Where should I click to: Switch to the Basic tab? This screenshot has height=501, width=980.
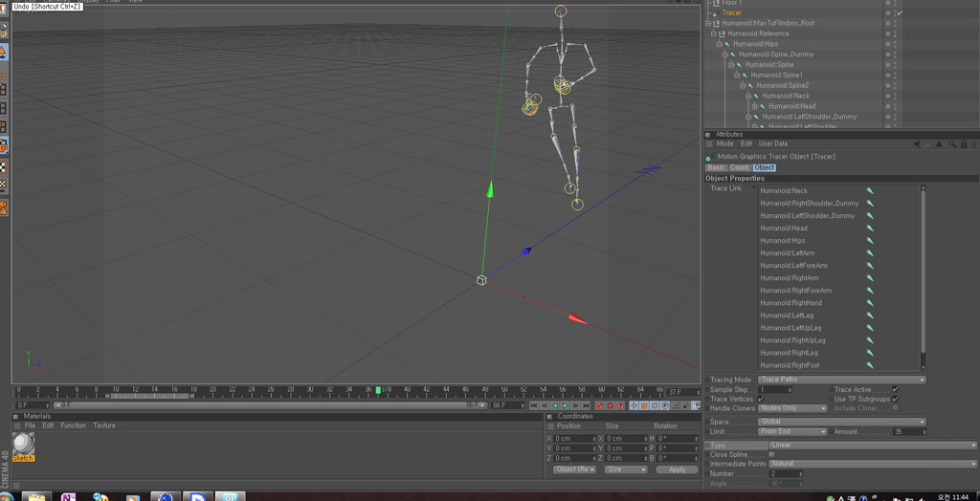(716, 167)
